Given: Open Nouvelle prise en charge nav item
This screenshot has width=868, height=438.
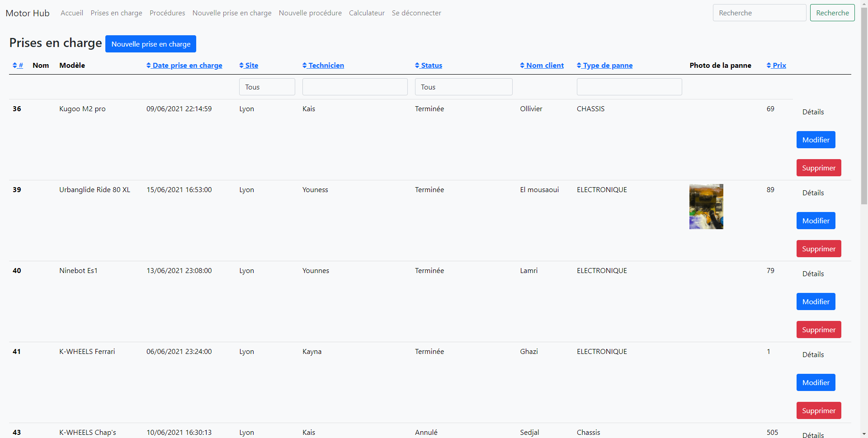Looking at the screenshot, I should click(232, 13).
